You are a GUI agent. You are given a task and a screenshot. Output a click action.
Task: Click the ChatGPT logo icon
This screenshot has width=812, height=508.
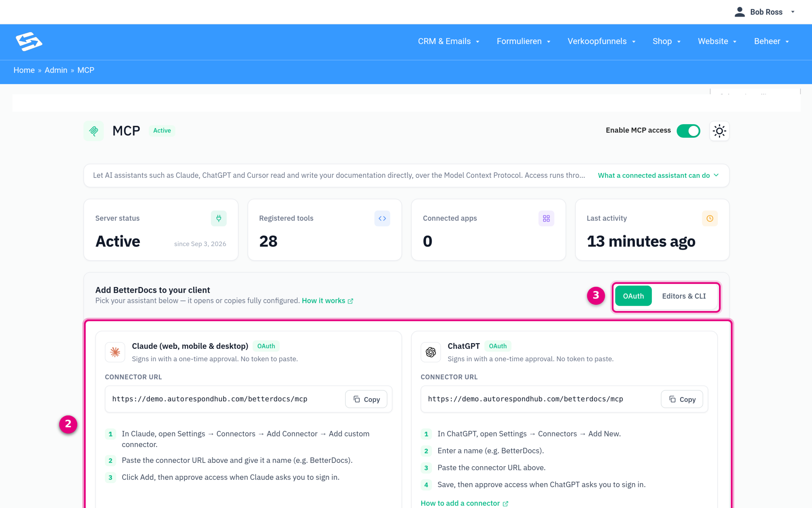tap(431, 352)
